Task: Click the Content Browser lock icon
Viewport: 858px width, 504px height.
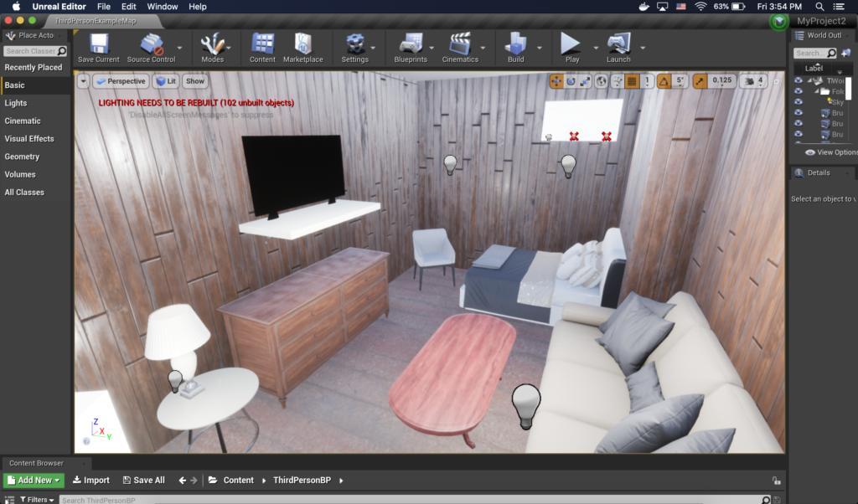Action: (x=776, y=481)
